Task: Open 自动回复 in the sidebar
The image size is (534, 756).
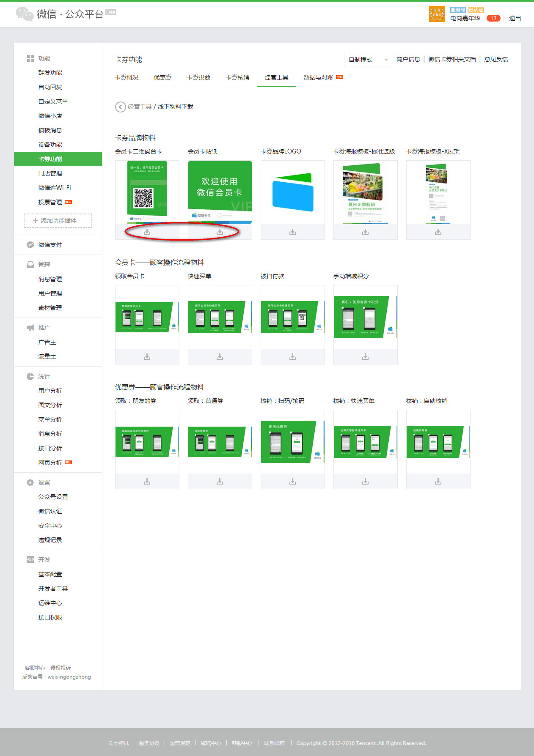Action: [x=50, y=87]
